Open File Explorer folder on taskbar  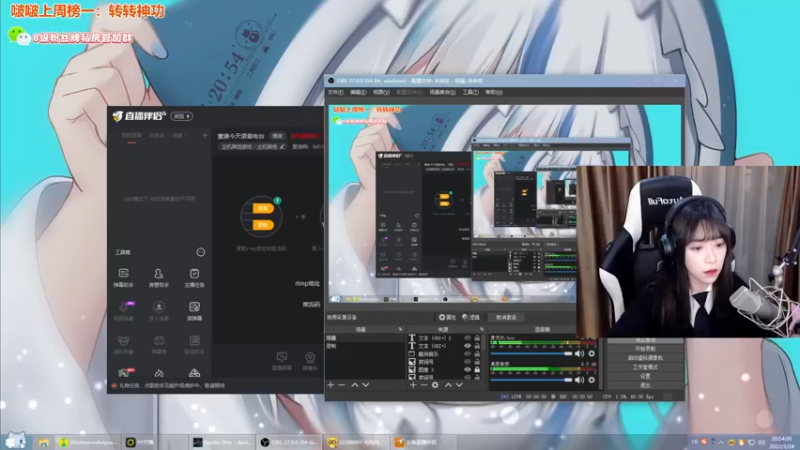[x=43, y=442]
